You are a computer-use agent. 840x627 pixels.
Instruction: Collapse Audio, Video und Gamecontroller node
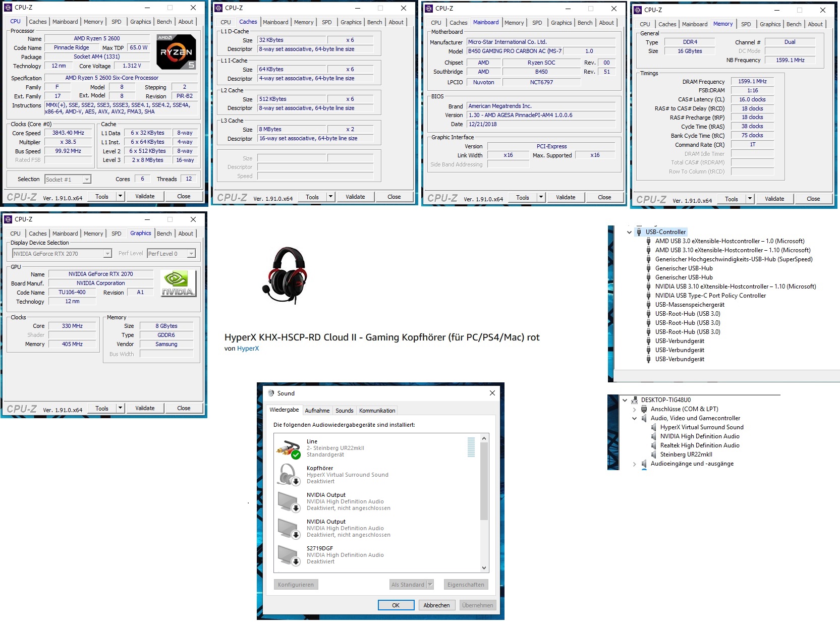point(634,418)
